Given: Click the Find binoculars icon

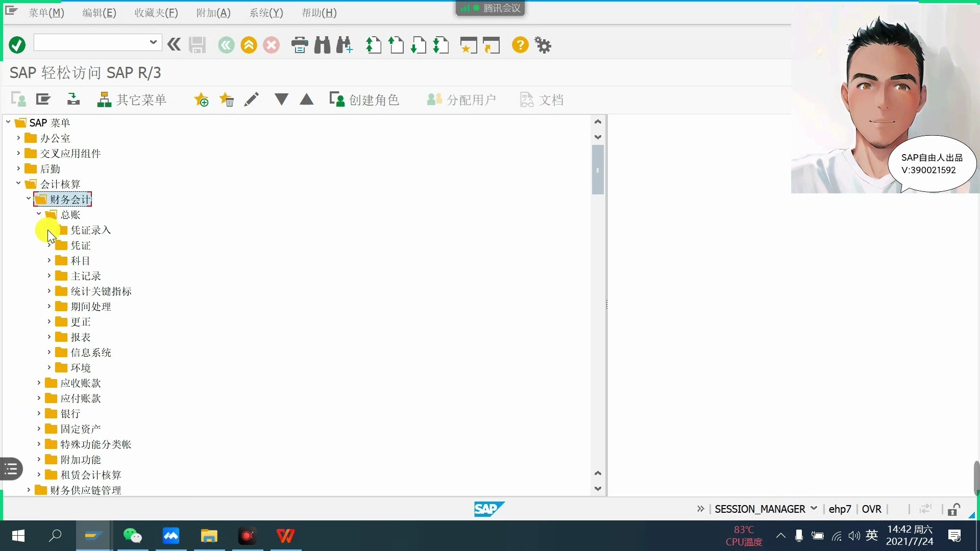Looking at the screenshot, I should click(x=322, y=45).
